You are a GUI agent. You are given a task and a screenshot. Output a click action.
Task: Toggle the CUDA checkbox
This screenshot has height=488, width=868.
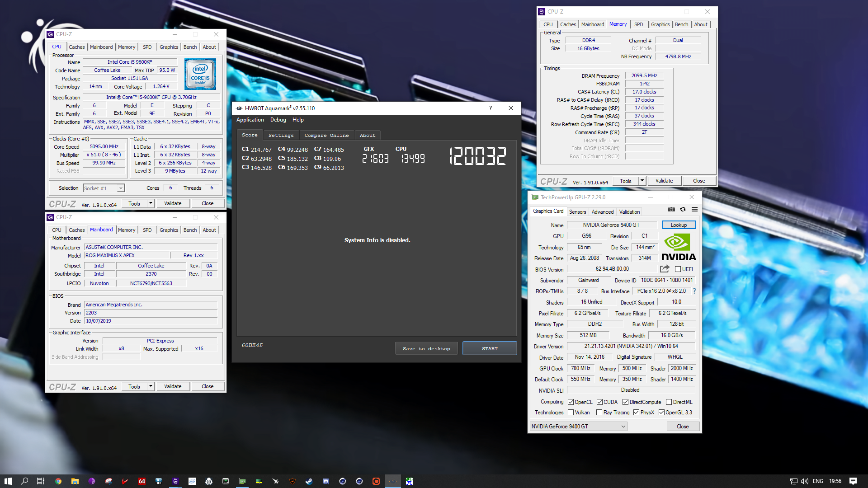coord(599,402)
